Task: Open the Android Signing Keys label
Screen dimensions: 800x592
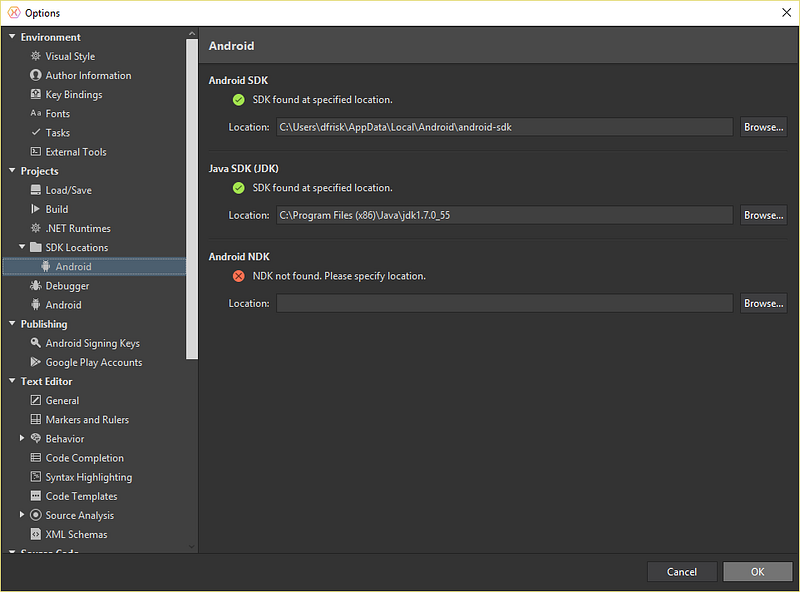Action: click(x=93, y=343)
